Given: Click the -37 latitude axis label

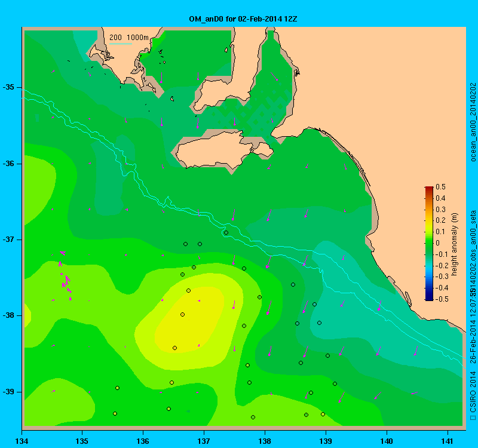Looking at the screenshot, I should 8,240.
